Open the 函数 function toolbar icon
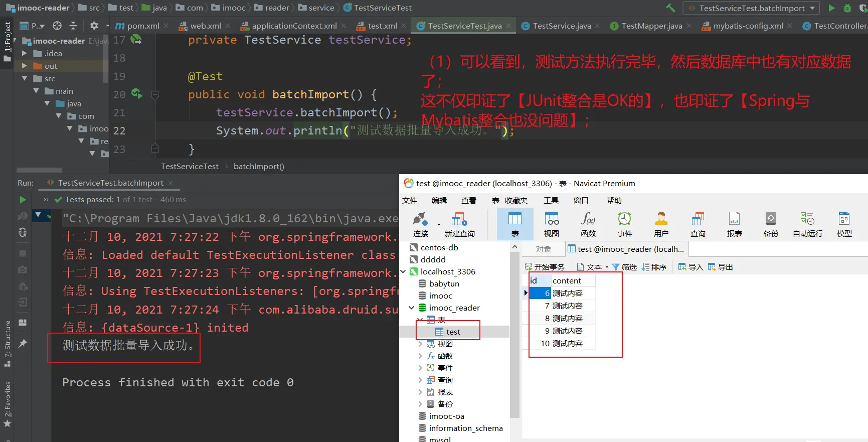Screen dimensions: 868x442 click(x=588, y=224)
